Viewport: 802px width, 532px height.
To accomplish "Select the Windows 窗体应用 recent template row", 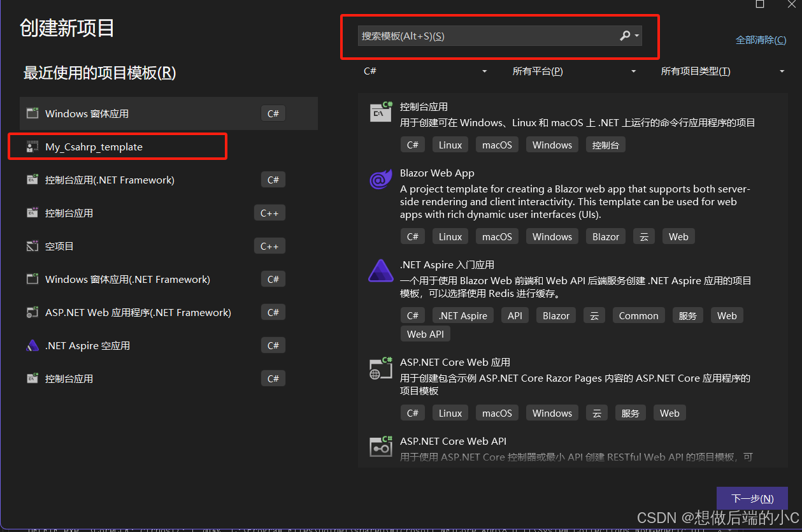I will click(169, 113).
